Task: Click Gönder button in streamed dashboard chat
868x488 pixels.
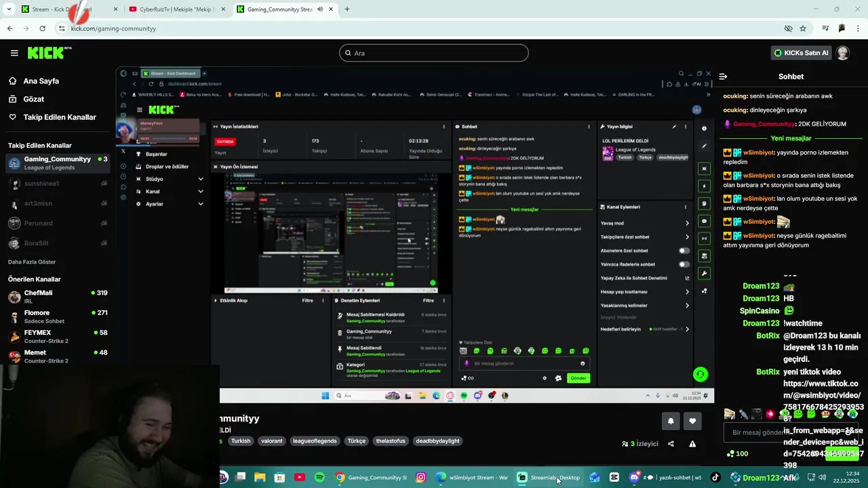Action: coord(578,378)
